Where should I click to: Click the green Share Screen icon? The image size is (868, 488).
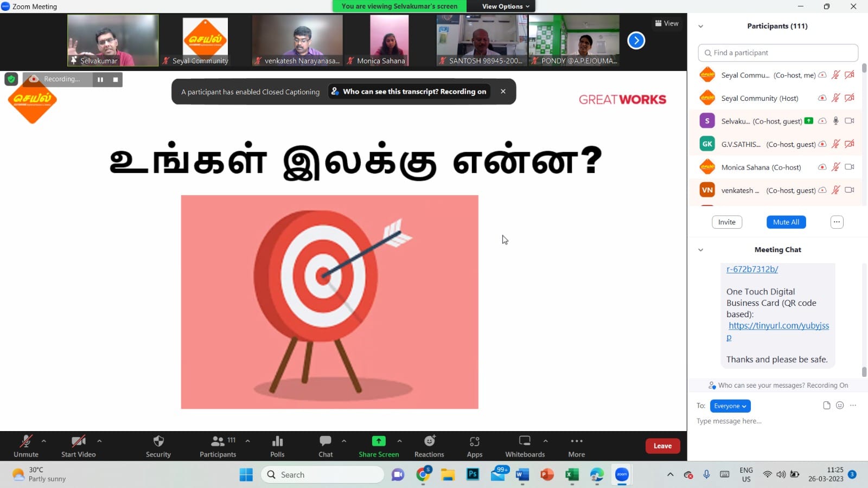[x=379, y=441]
